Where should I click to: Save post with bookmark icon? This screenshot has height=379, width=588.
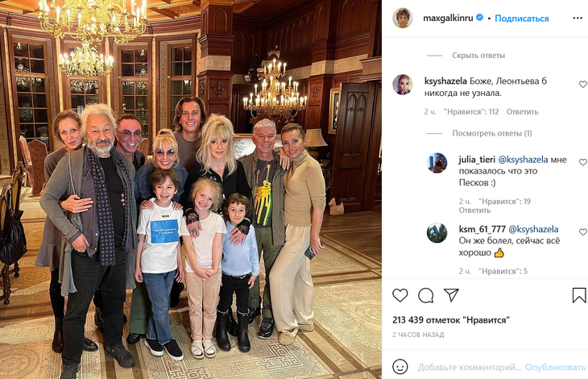pos(579,295)
